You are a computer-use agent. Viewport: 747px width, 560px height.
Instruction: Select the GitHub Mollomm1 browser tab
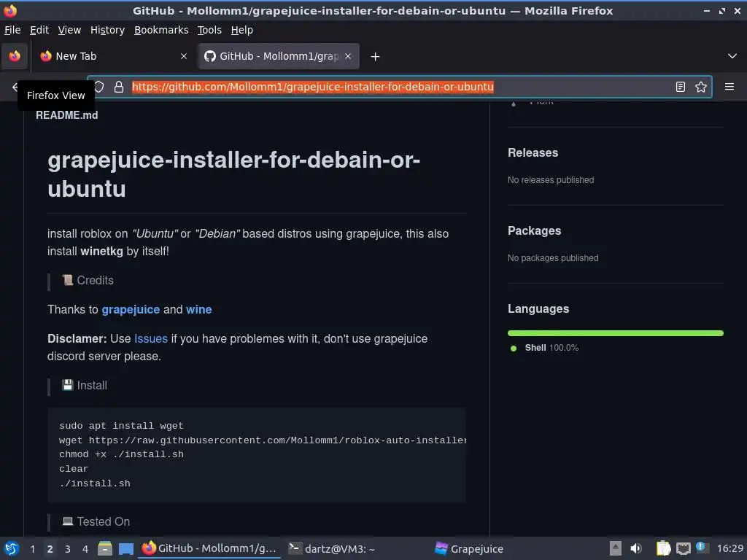coord(279,56)
